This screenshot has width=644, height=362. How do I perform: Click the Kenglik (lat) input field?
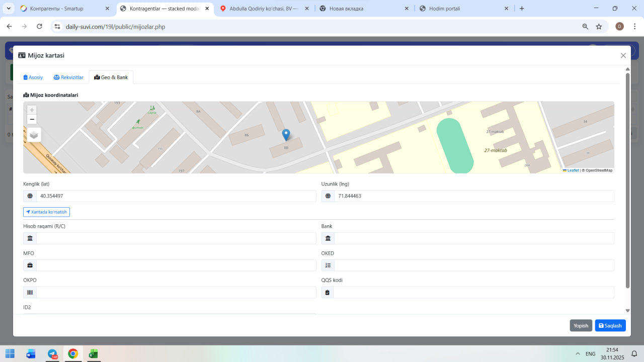pos(176,196)
